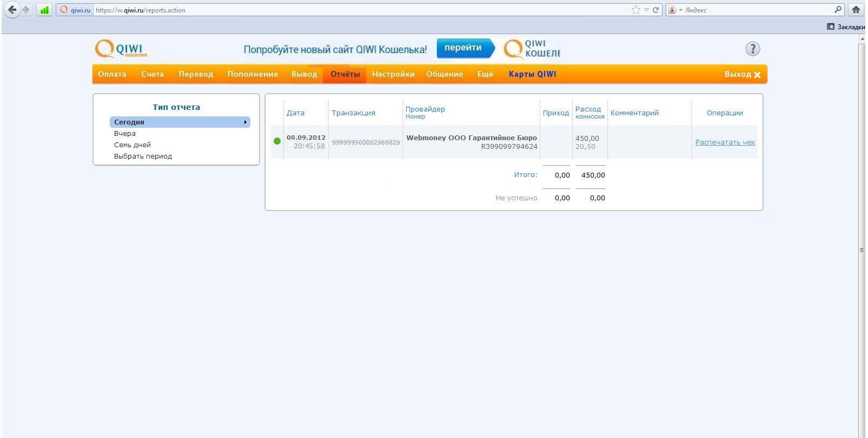This screenshot has width=868, height=438.
Task: Click the browser back arrow button
Action: 11,10
